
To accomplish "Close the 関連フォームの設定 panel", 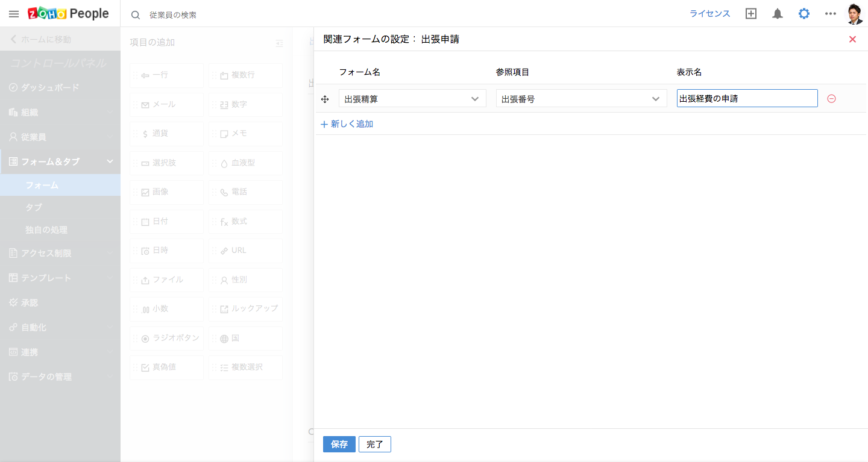I will (852, 39).
